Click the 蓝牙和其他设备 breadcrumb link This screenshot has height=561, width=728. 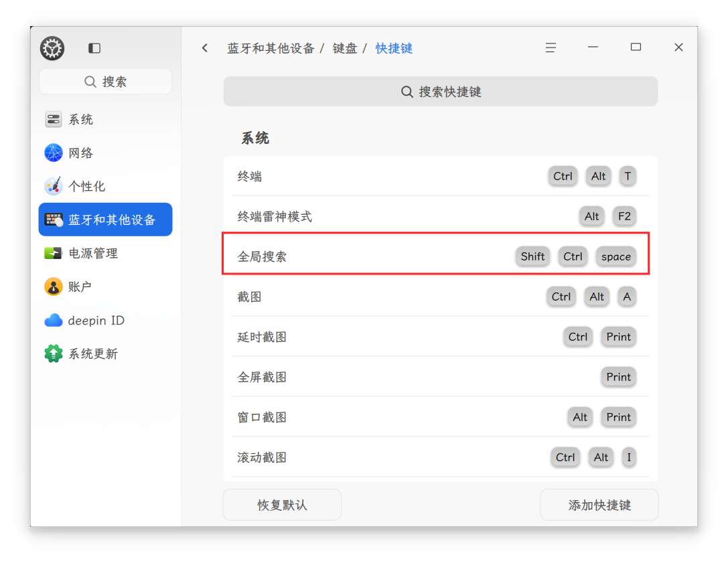(271, 48)
